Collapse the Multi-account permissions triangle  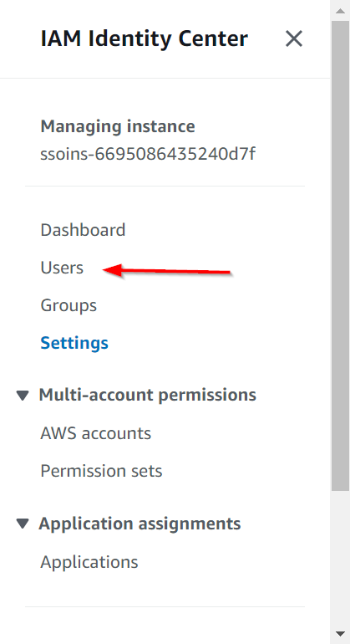click(23, 395)
